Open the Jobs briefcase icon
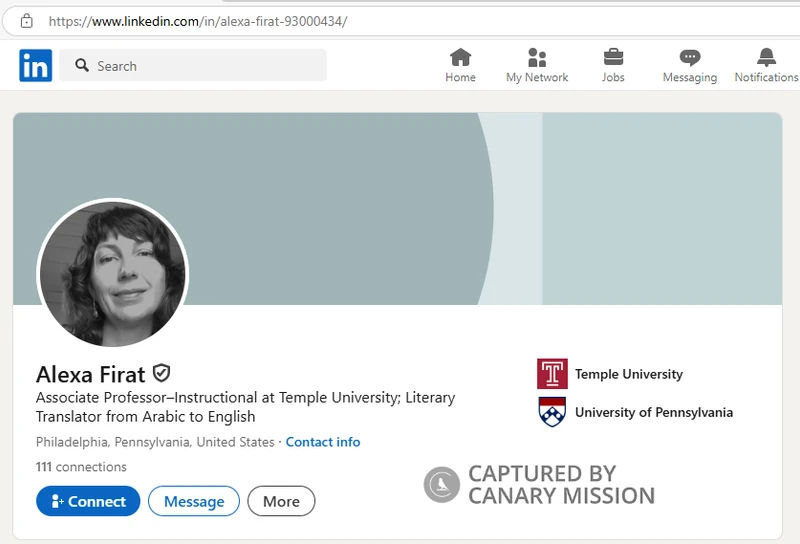The width and height of the screenshot is (800, 544). (x=613, y=65)
